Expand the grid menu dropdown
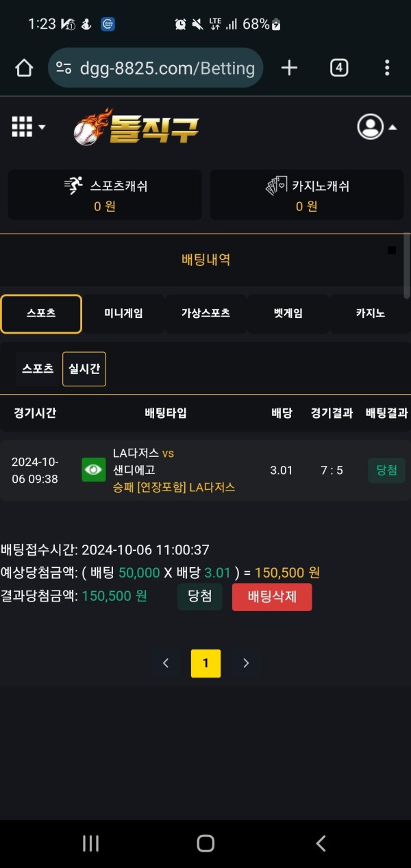The height and width of the screenshot is (868, 411). tap(29, 127)
